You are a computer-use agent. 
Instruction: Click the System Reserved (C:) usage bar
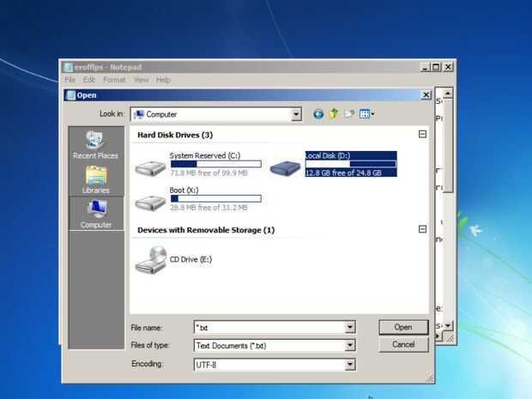[215, 164]
